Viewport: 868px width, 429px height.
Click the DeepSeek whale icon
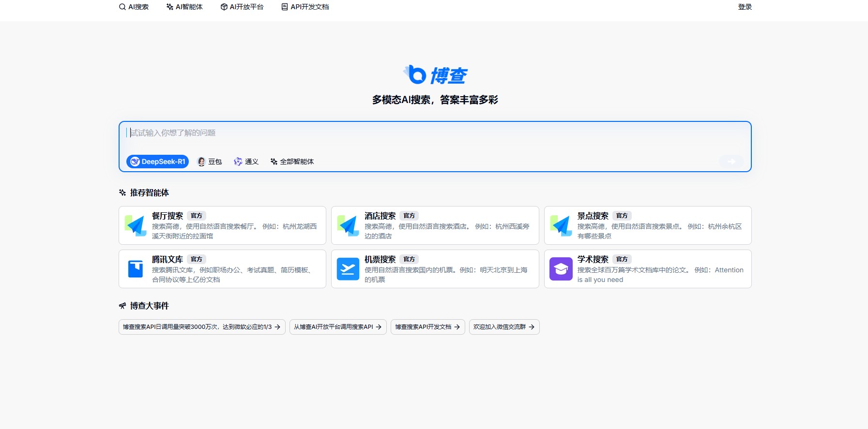[x=135, y=162]
